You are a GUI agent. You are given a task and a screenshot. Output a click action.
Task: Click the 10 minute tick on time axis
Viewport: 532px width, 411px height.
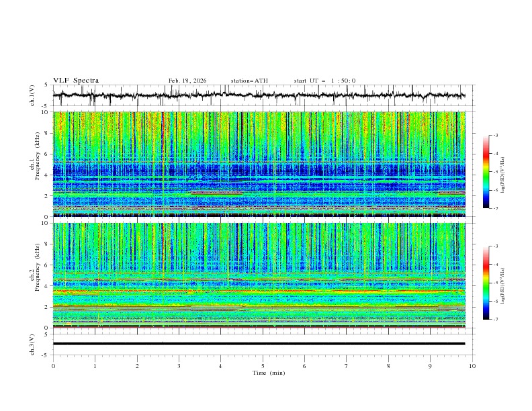pos(472,366)
